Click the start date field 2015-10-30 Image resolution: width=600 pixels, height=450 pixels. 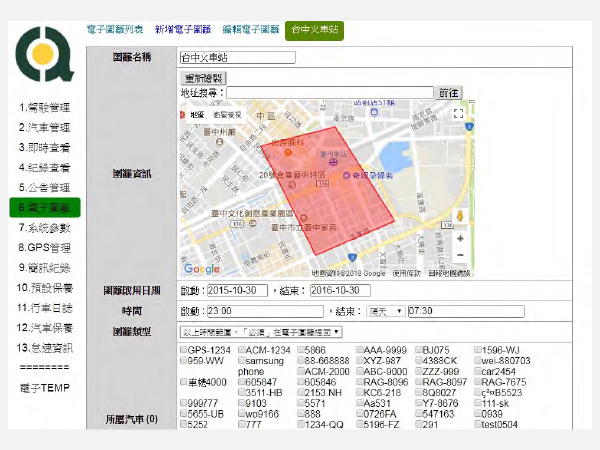(237, 290)
